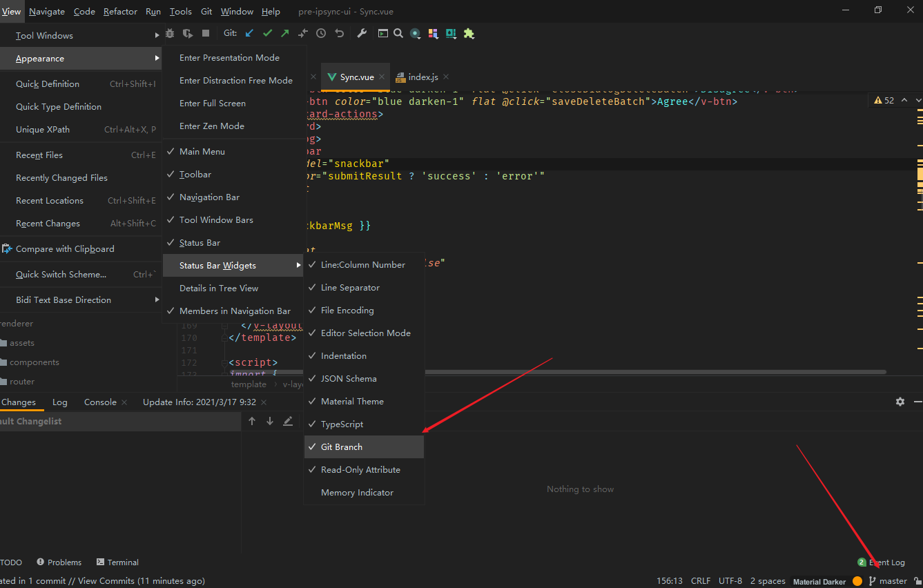Open master git branch popup in status bar
Viewport: 923px width, 588px height.
pyautogui.click(x=888, y=581)
